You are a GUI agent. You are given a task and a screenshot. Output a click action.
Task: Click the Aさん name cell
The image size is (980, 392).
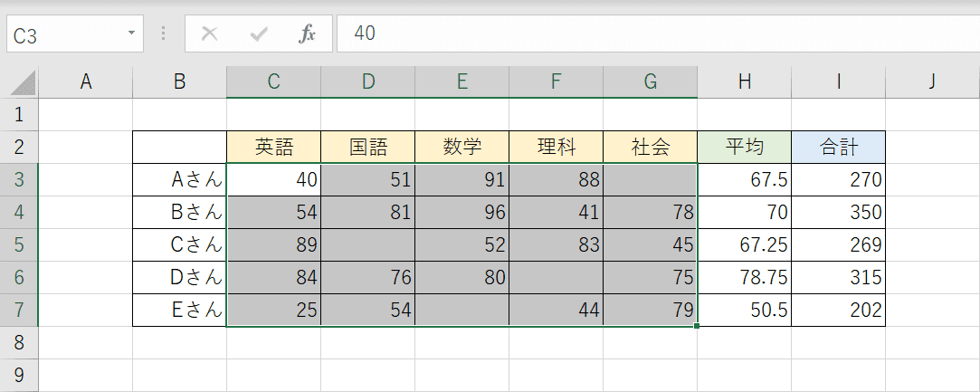[180, 179]
